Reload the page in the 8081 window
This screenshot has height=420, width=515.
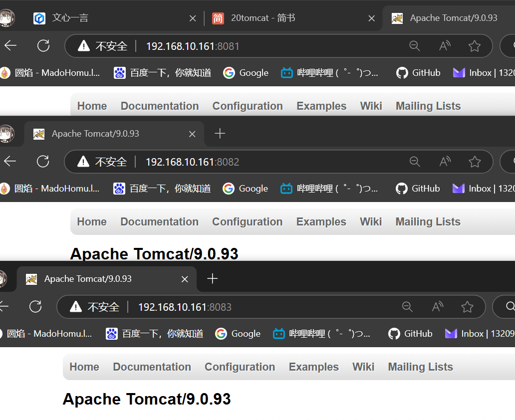coord(43,46)
